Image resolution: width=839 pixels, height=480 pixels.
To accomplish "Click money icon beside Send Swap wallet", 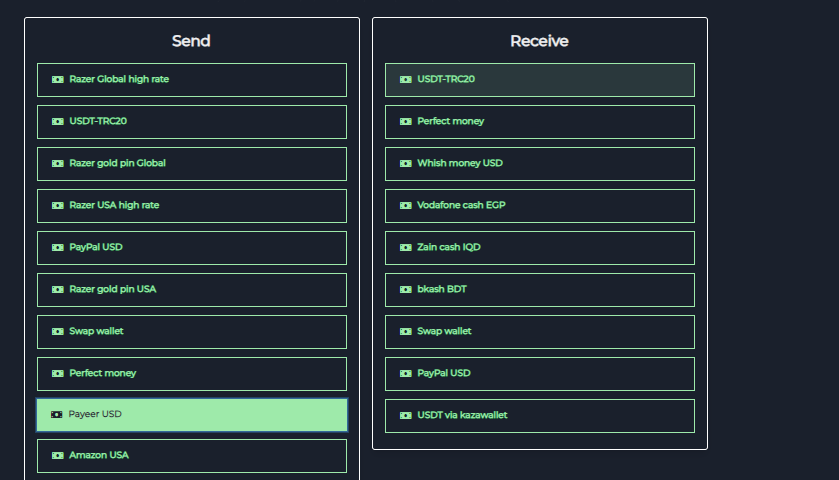I will coord(58,332).
